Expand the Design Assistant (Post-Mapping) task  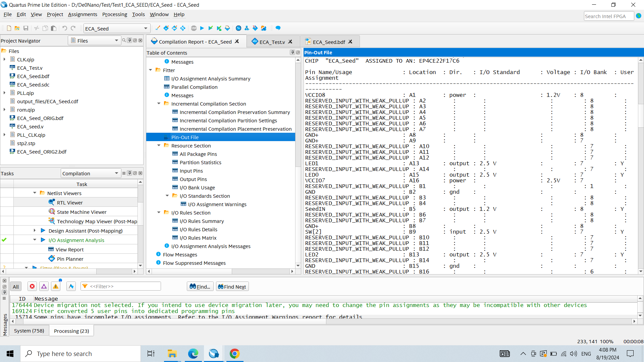[x=35, y=231]
